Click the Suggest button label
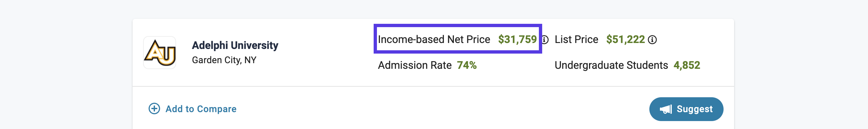The height and width of the screenshot is (129, 868). [x=695, y=109]
